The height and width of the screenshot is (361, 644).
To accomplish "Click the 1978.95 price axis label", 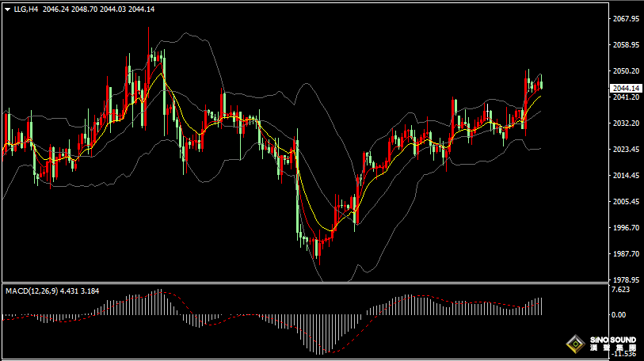I will (626, 280).
